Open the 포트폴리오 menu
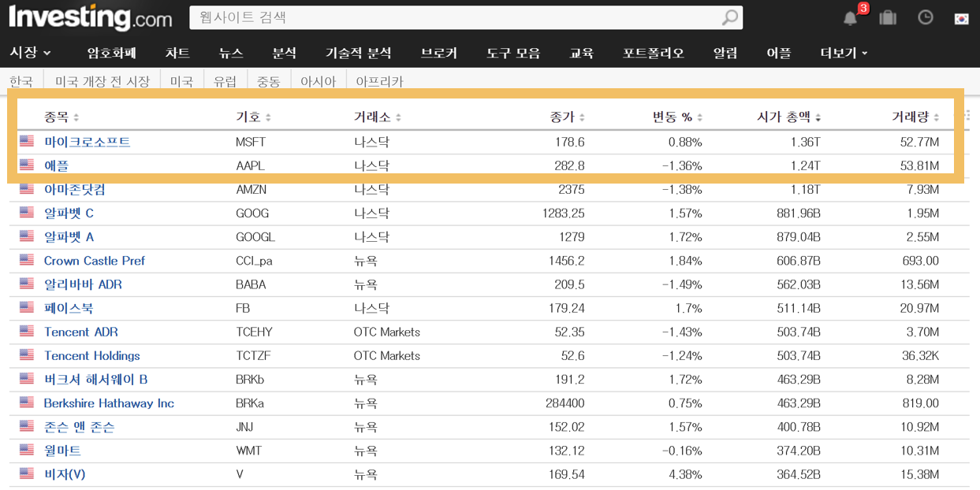The height and width of the screenshot is (490, 980). coord(653,53)
